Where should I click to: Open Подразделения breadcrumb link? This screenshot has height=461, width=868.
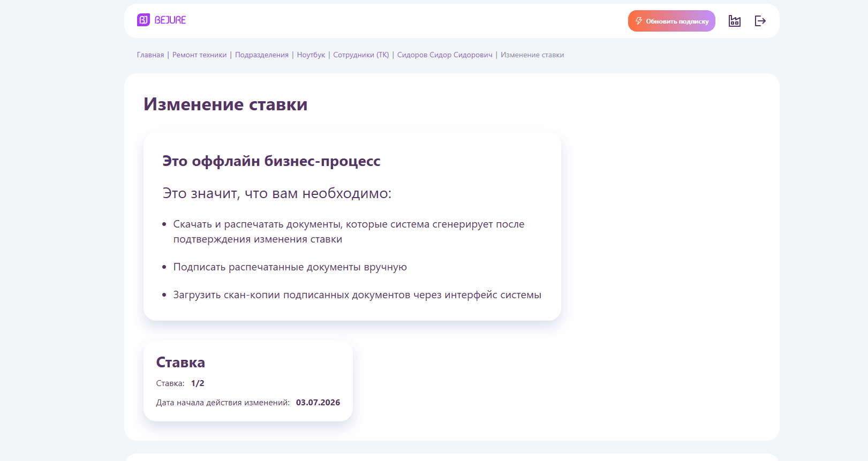point(262,55)
